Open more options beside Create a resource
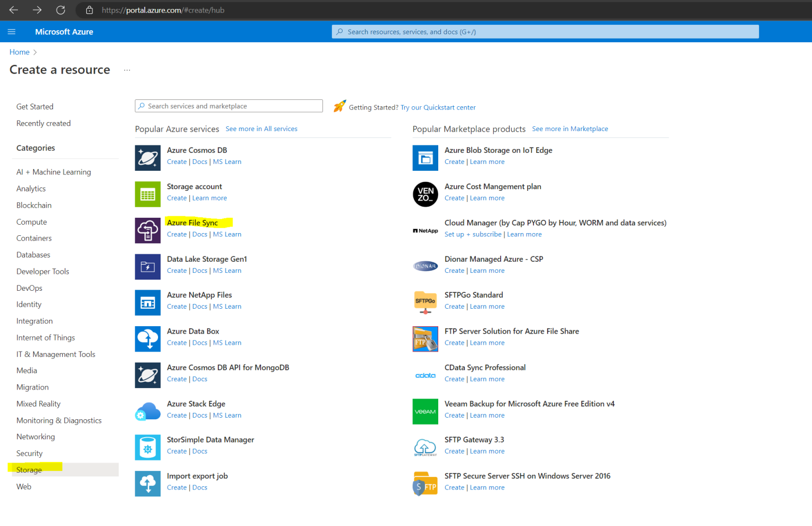 click(x=126, y=69)
